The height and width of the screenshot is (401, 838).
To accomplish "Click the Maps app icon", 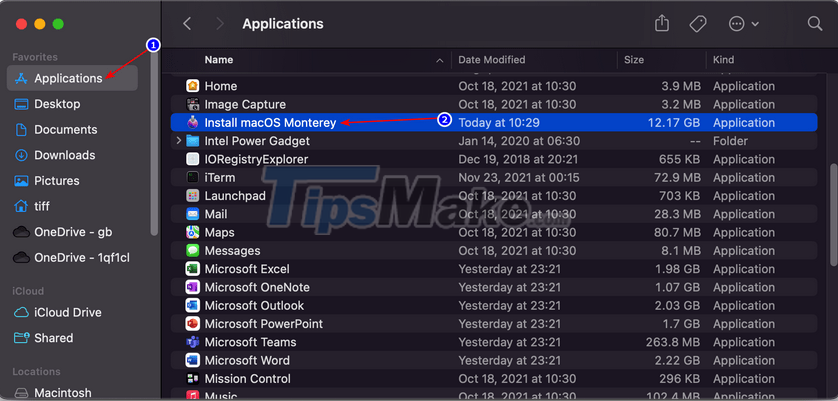I will click(192, 233).
